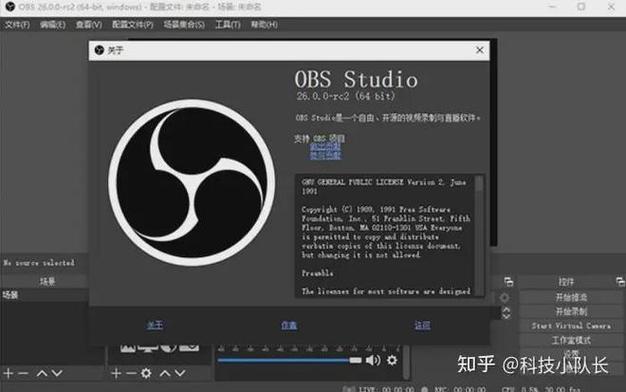Viewport: 626px width, 392px height.
Task: Minimize the OBS main window
Action: click(553, 7)
